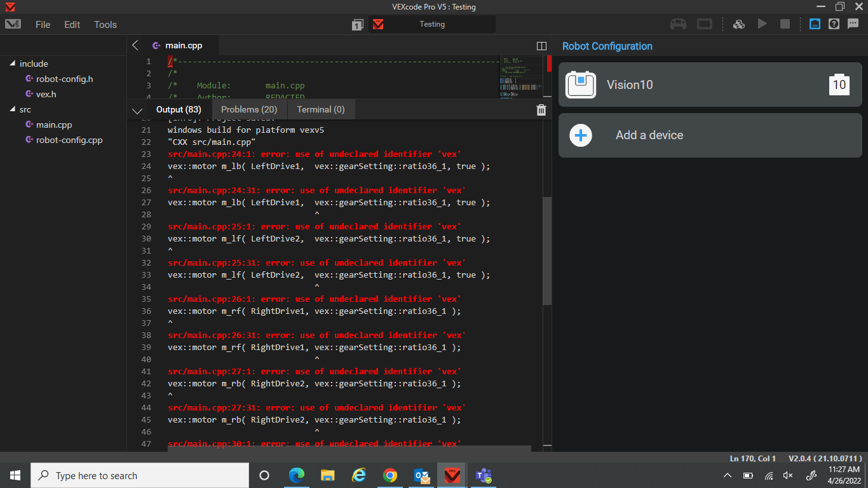Toggle the split editor icon
868x488 pixels.
pyautogui.click(x=541, y=46)
